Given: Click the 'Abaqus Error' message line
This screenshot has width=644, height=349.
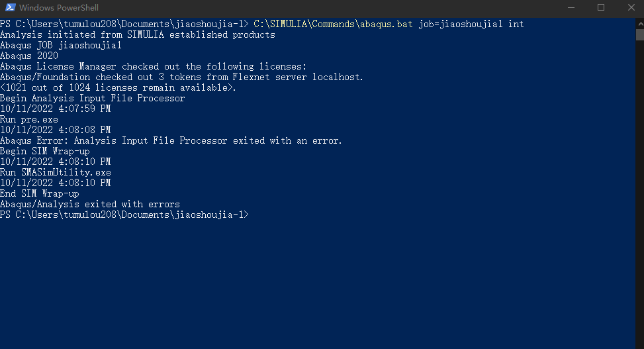Looking at the screenshot, I should (x=171, y=140).
